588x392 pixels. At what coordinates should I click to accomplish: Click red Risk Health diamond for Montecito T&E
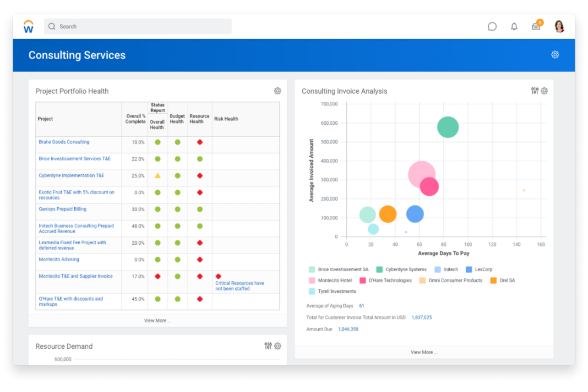[x=218, y=276]
